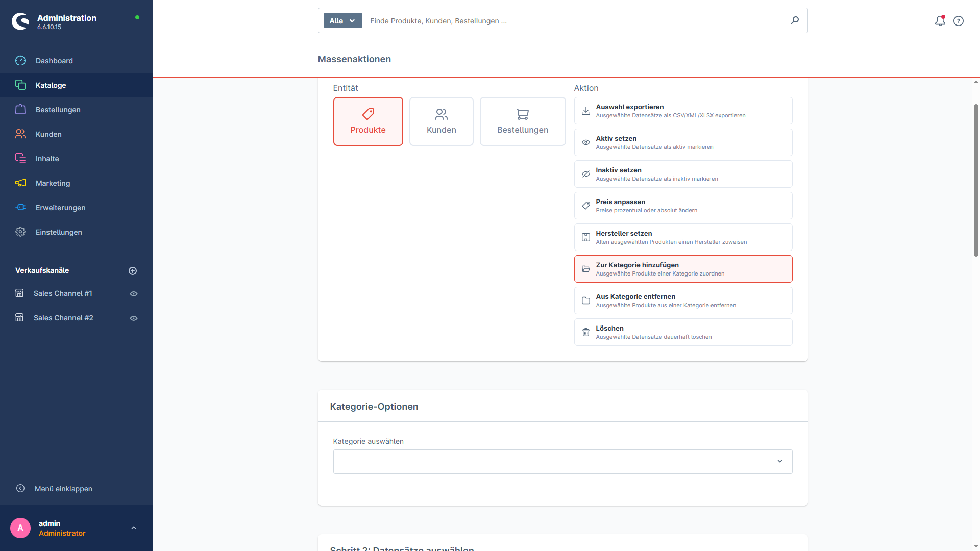Viewport: 980px width, 551px height.
Task: Open the notifications bell icon
Action: click(940, 21)
